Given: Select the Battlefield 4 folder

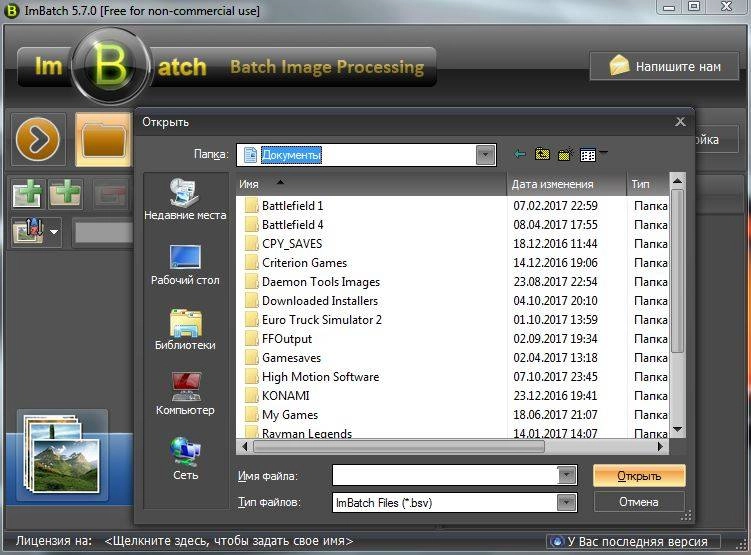Looking at the screenshot, I should (x=293, y=225).
